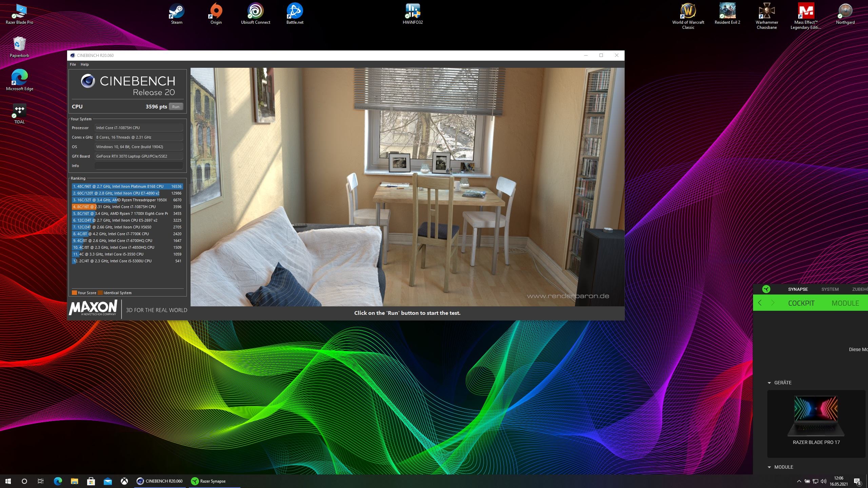Click the battery icon in system tray
Screen dimensions: 868x488
click(x=807, y=481)
